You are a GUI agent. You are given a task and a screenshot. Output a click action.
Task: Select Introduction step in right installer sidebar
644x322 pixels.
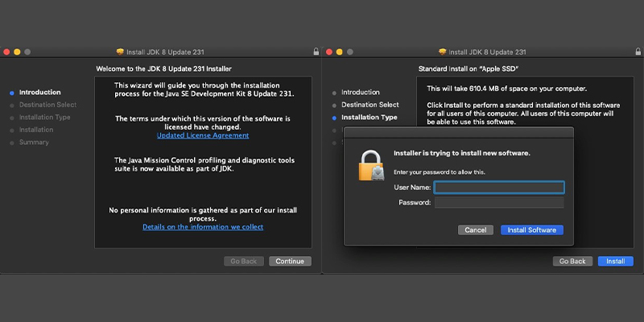(360, 93)
